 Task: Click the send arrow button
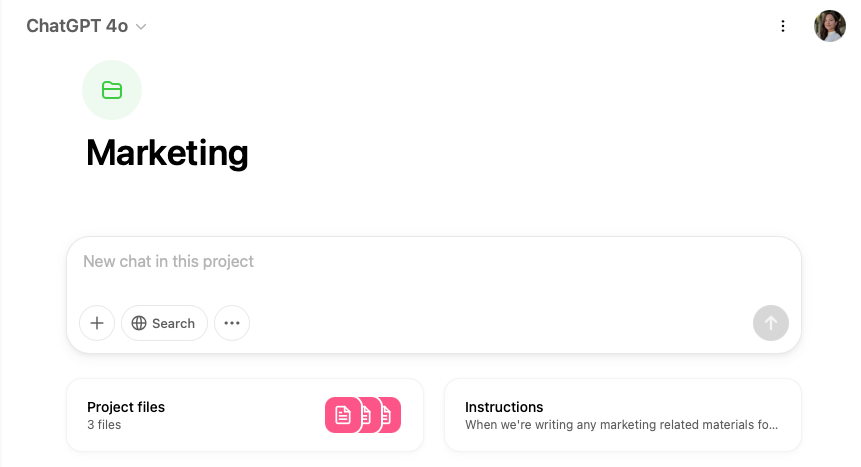coord(770,323)
